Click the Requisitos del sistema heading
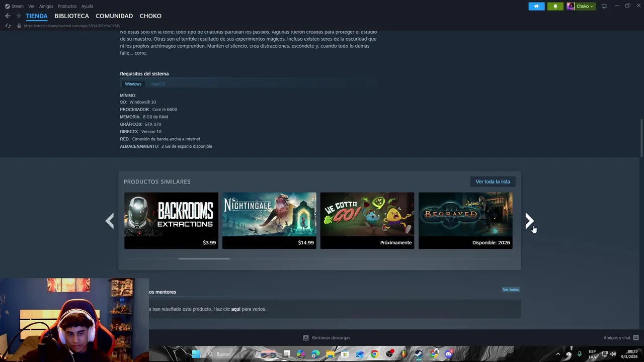This screenshot has height=362, width=644. tap(144, 74)
